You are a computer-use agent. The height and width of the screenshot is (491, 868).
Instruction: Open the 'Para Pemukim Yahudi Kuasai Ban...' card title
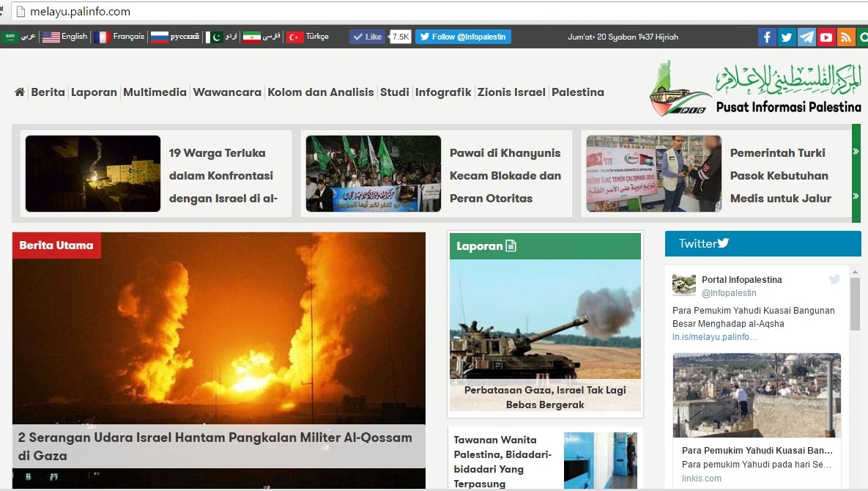click(x=757, y=450)
